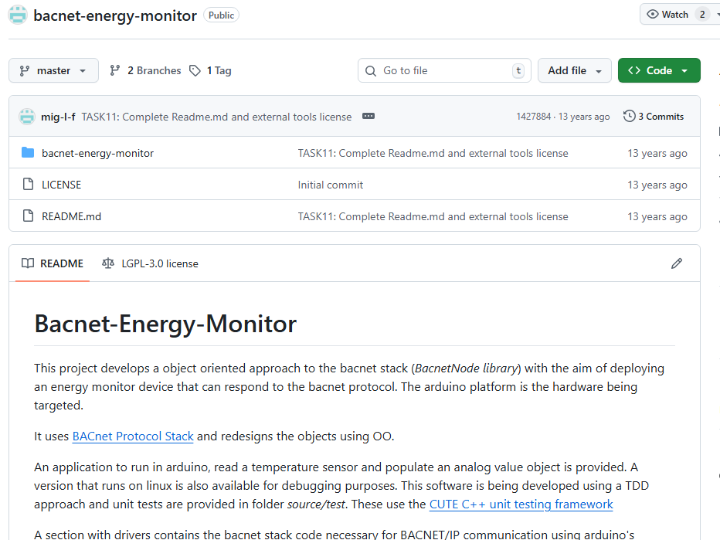Open CUTE C++ unit testing framework link
Screen dimensions: 720x540
521,504
